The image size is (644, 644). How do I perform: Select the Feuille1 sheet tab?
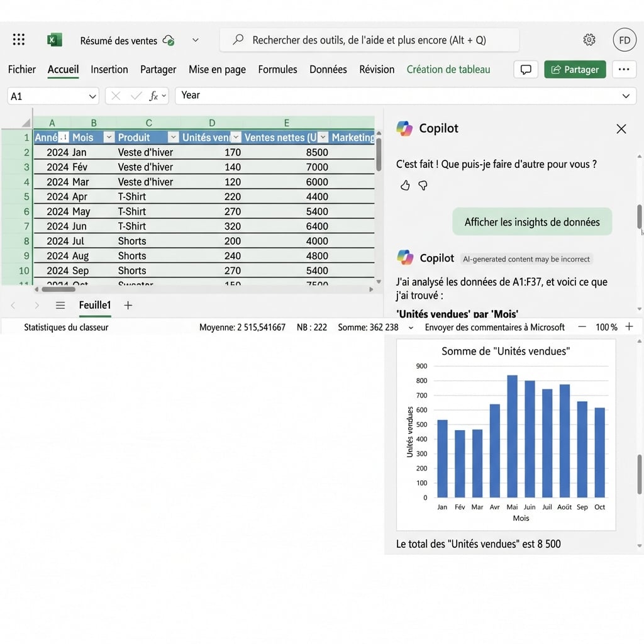[x=94, y=305]
